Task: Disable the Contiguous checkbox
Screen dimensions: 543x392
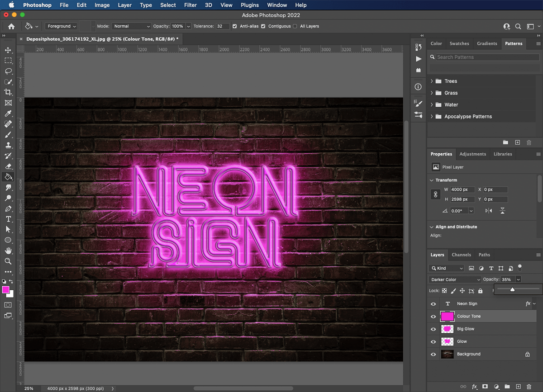Action: click(x=264, y=26)
